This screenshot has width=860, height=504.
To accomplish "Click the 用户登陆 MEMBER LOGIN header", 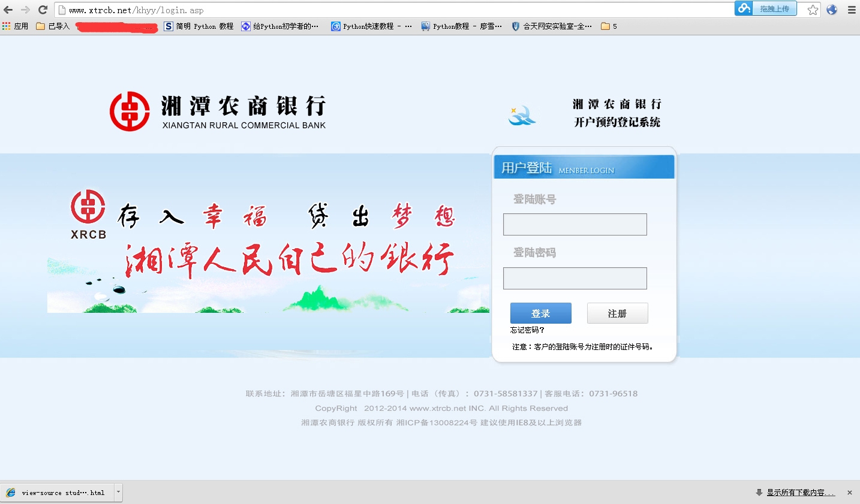I will [x=584, y=167].
